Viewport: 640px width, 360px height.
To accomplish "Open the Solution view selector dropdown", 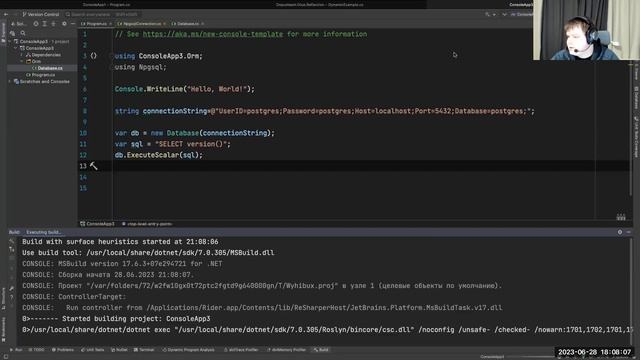I will coord(19,24).
